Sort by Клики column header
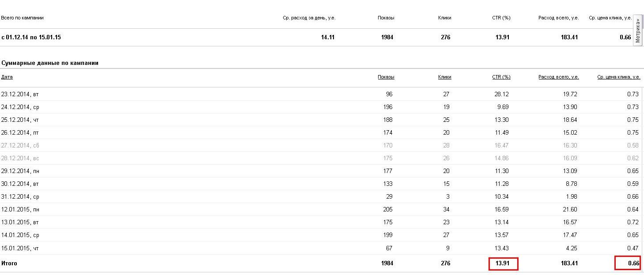The image size is (644, 275). tap(444, 77)
